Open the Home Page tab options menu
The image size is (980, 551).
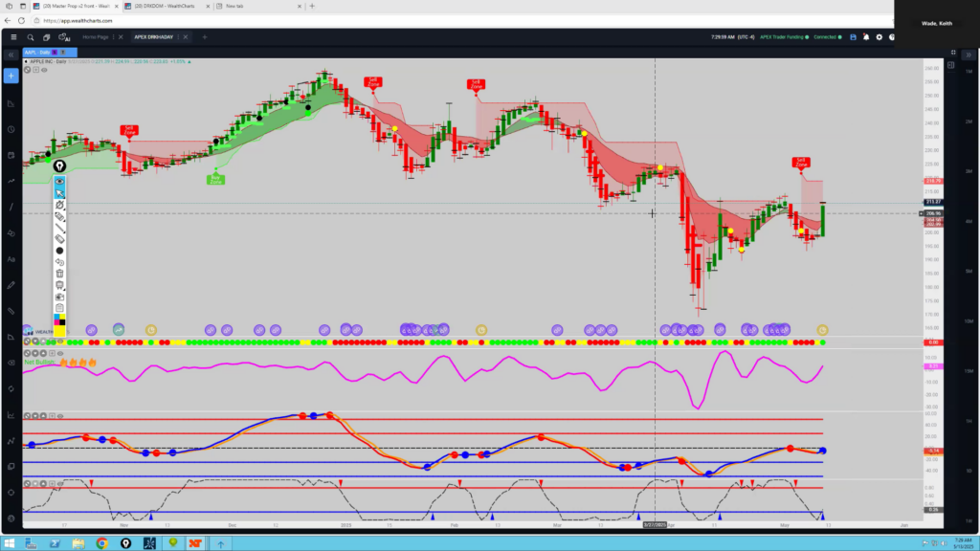coord(113,37)
